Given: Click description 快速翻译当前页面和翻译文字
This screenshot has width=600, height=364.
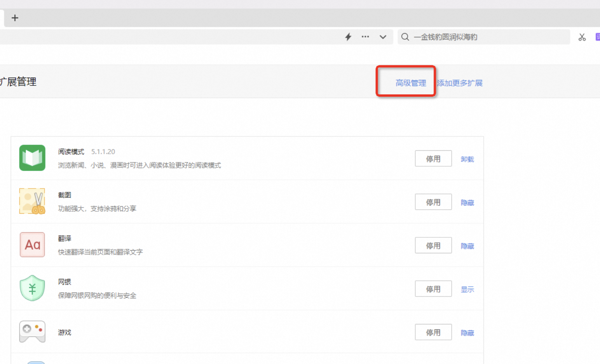Looking at the screenshot, I should pyautogui.click(x=100, y=252).
